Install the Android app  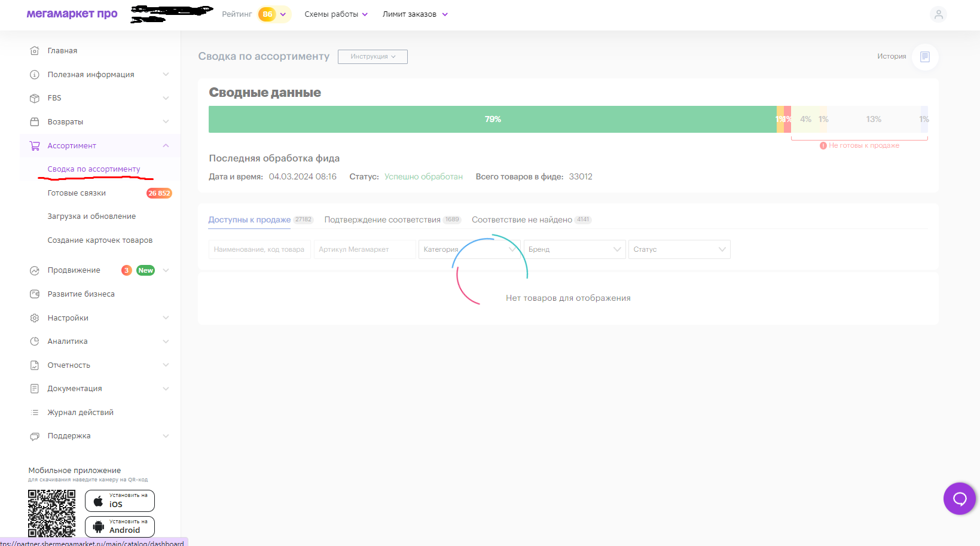120,526
